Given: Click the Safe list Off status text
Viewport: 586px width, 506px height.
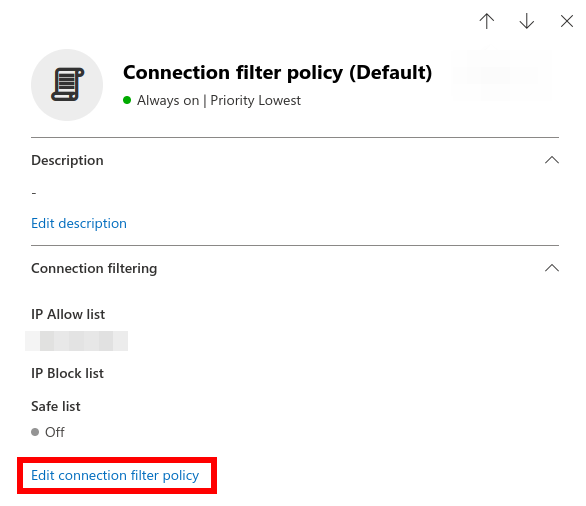Looking at the screenshot, I should coord(55,432).
